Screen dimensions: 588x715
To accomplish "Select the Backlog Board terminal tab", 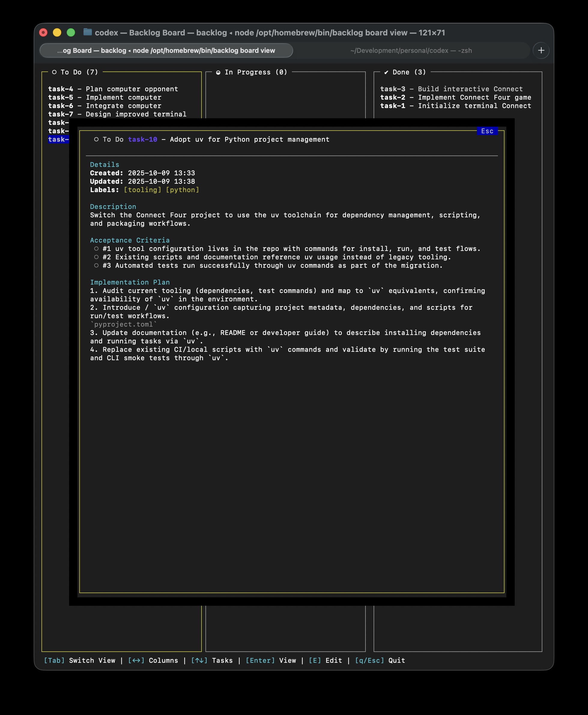I will [166, 50].
